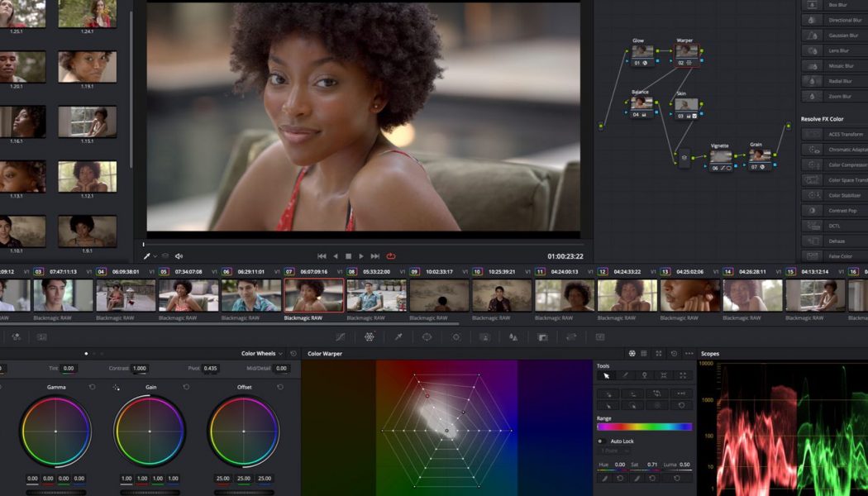Open the Power Window palette
Viewport: 868px width, 496px height.
point(427,336)
